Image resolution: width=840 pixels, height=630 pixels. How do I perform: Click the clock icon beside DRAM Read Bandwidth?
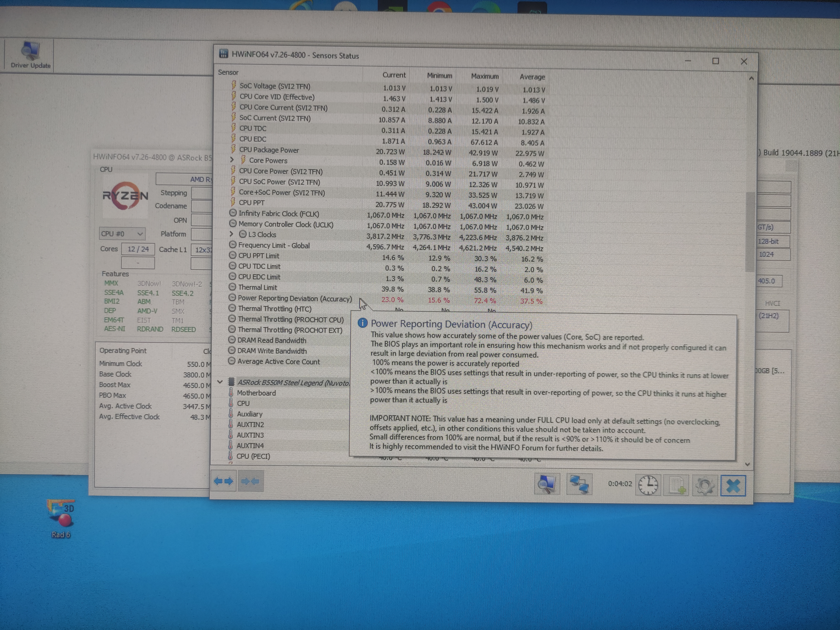click(232, 340)
